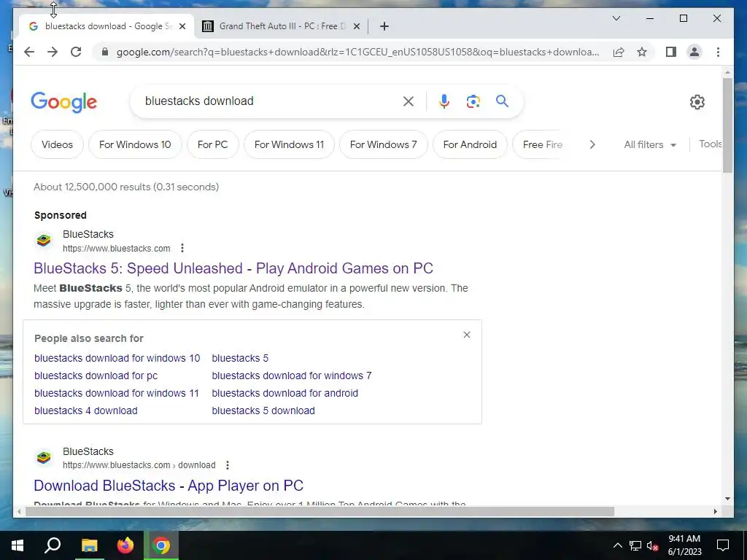Close the bluestacks download tab

tap(182, 26)
